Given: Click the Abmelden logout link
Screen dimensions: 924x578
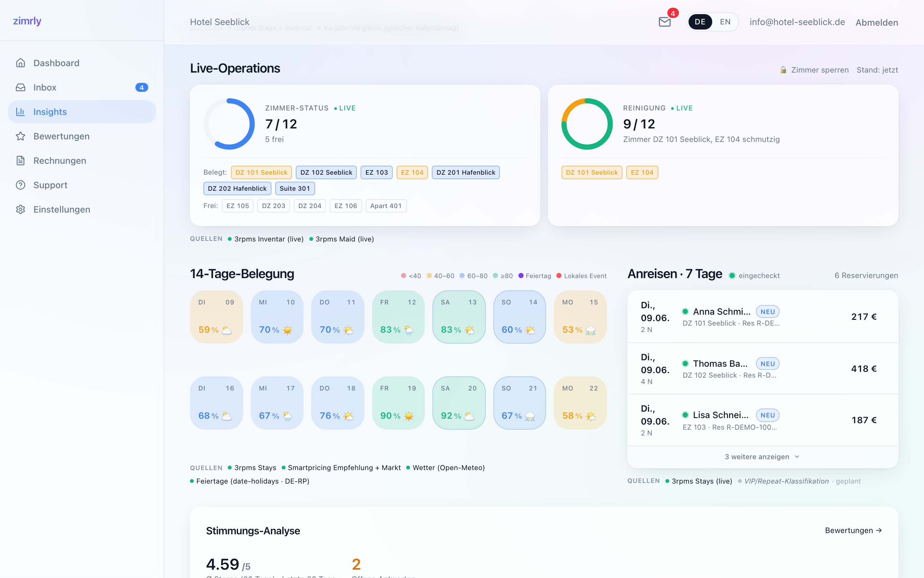Looking at the screenshot, I should [877, 22].
